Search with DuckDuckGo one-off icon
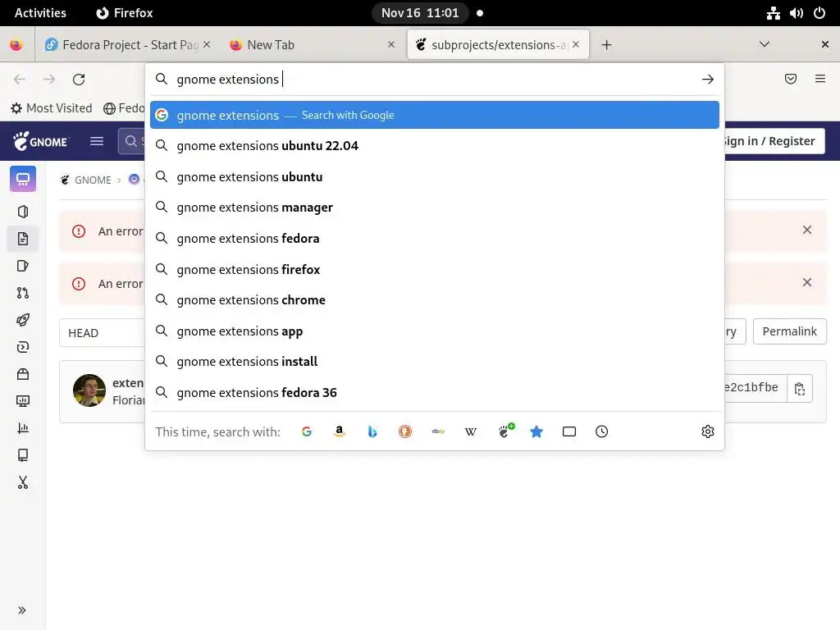The image size is (840, 630). (405, 431)
